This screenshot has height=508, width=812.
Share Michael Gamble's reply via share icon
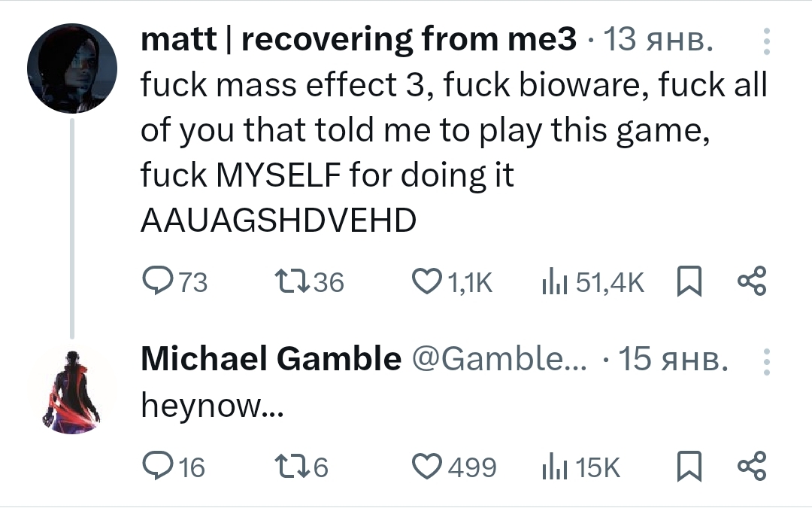click(752, 466)
